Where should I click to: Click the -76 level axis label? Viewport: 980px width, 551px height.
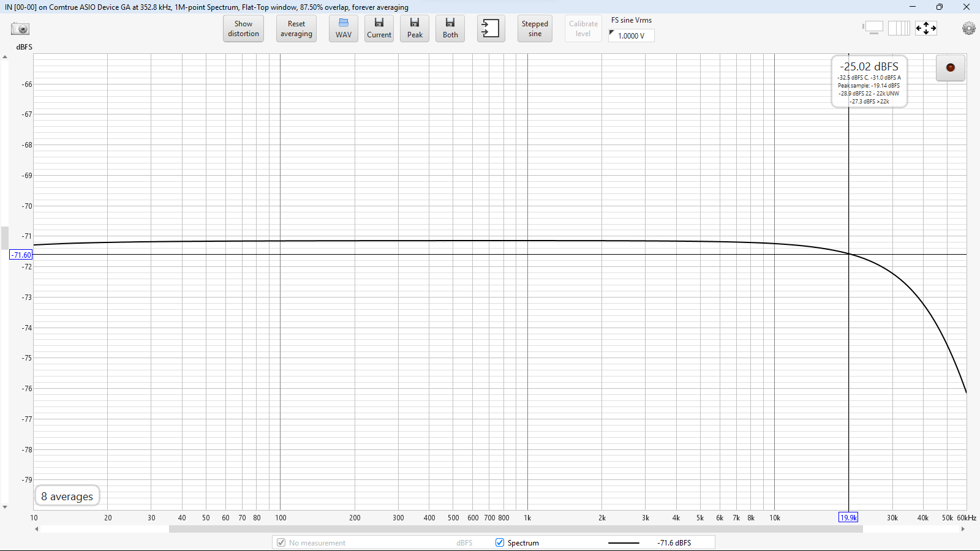[27, 389]
